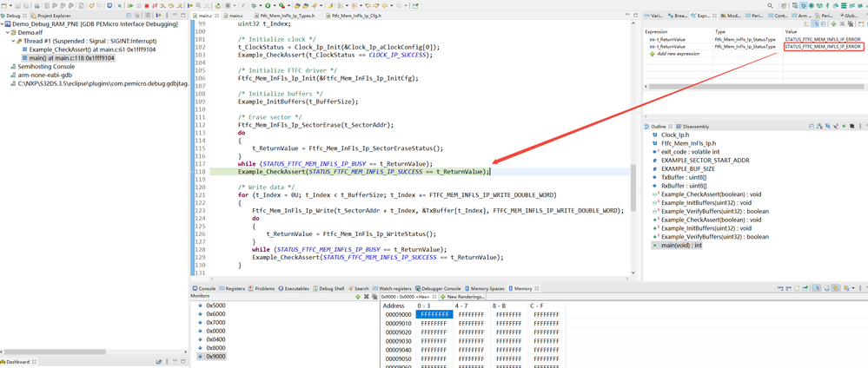Click memory cell FFFFFFFF at address 00009000
The width and height of the screenshot is (868, 368).
pyautogui.click(x=434, y=314)
